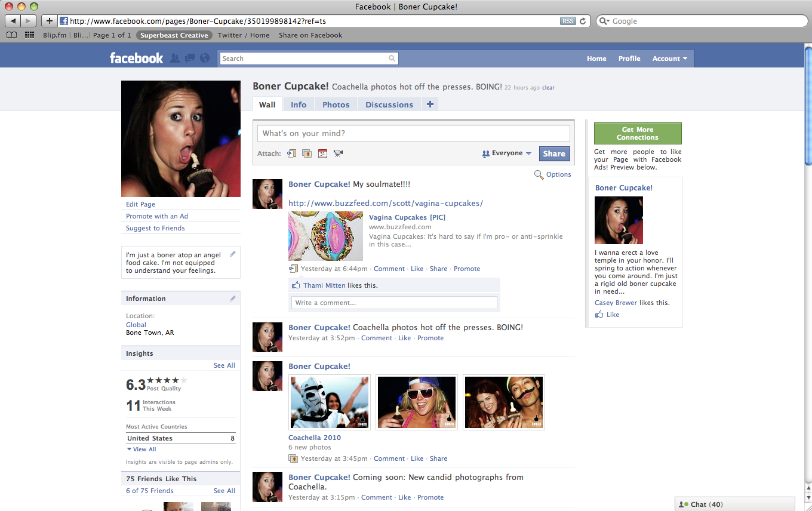The image size is (812, 511).
Task: Attach an event calendar icon
Action: [x=322, y=153]
